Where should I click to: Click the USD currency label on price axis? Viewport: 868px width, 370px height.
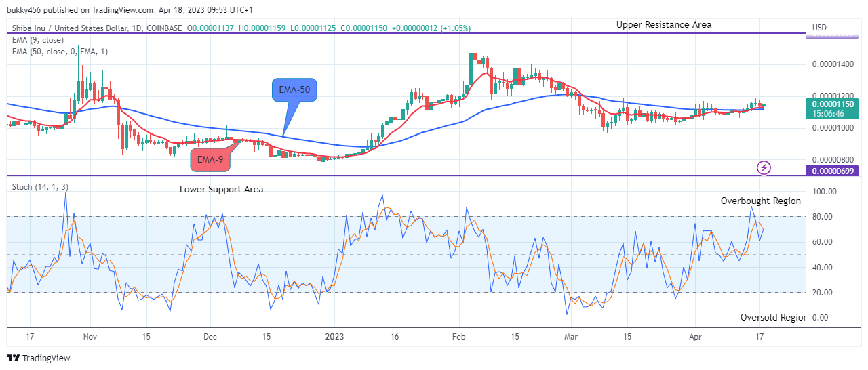point(820,28)
